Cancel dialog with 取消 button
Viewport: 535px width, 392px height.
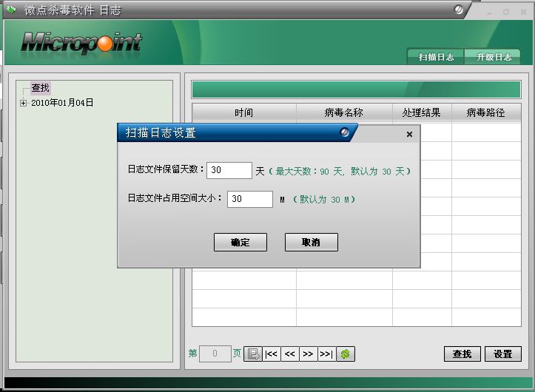[x=312, y=243]
